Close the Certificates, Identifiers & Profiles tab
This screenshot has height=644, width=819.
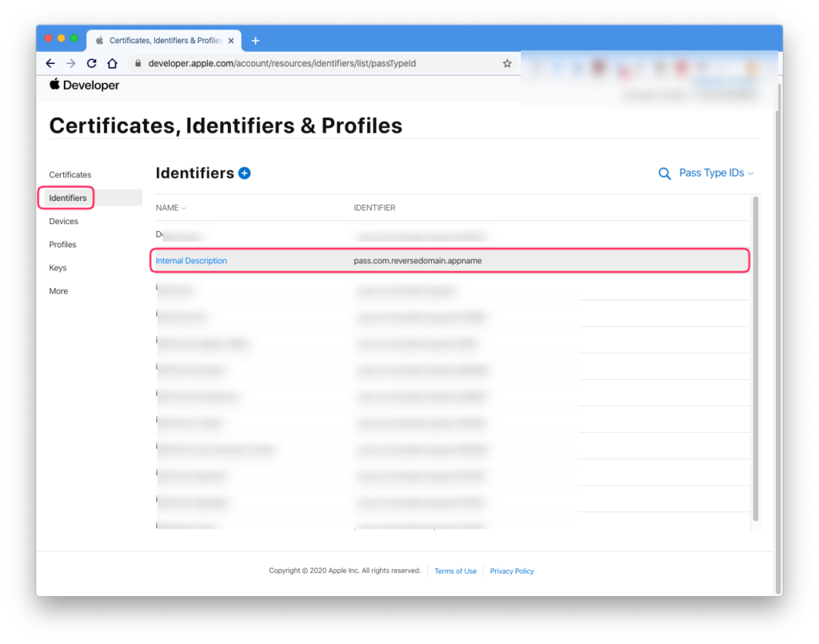point(231,40)
